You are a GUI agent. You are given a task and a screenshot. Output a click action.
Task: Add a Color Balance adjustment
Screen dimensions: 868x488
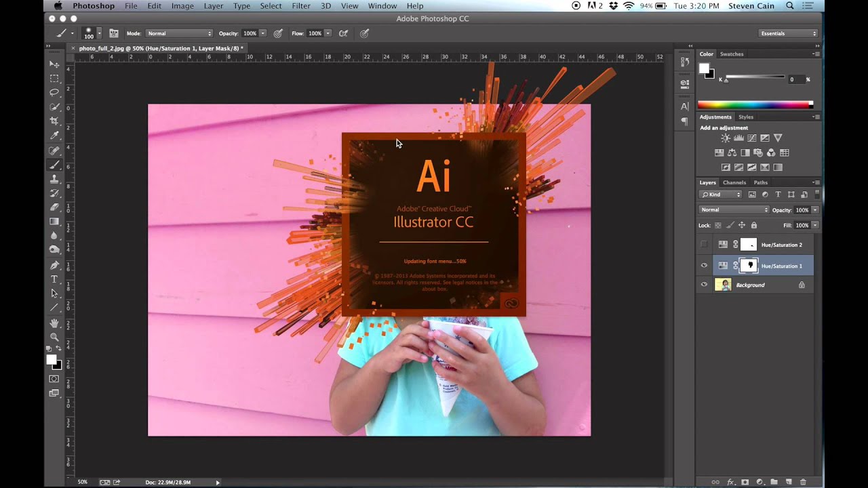pos(732,152)
